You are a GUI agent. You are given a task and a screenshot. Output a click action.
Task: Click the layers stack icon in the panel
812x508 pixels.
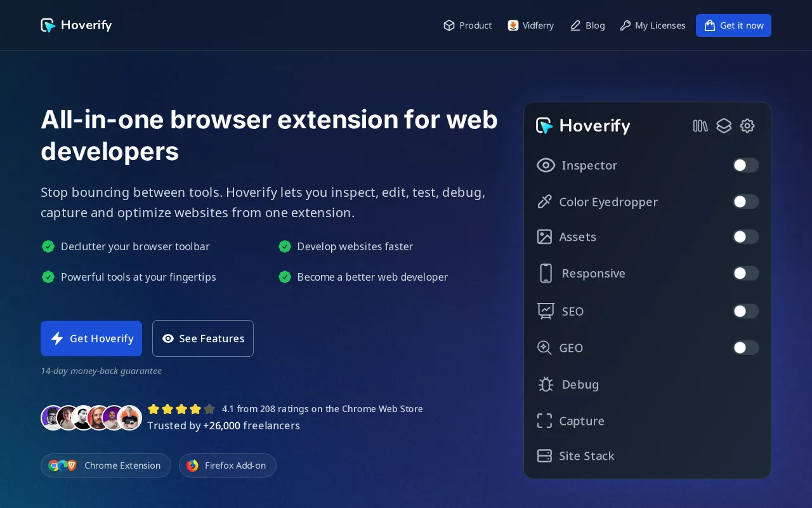724,126
